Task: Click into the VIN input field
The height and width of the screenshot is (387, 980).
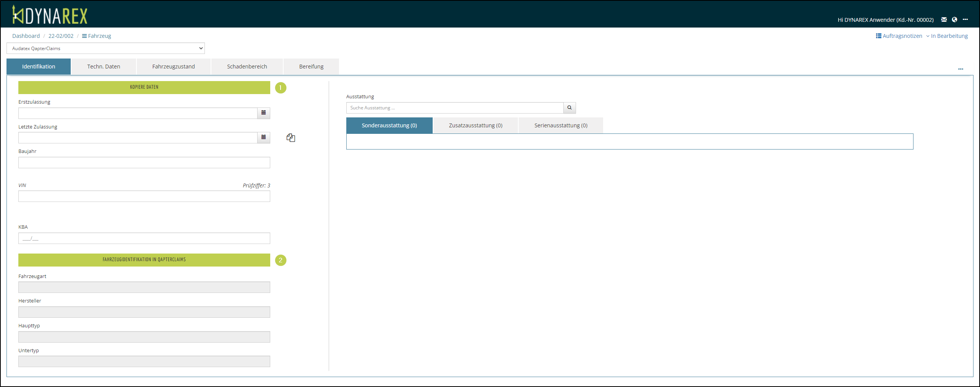Action: pos(144,196)
